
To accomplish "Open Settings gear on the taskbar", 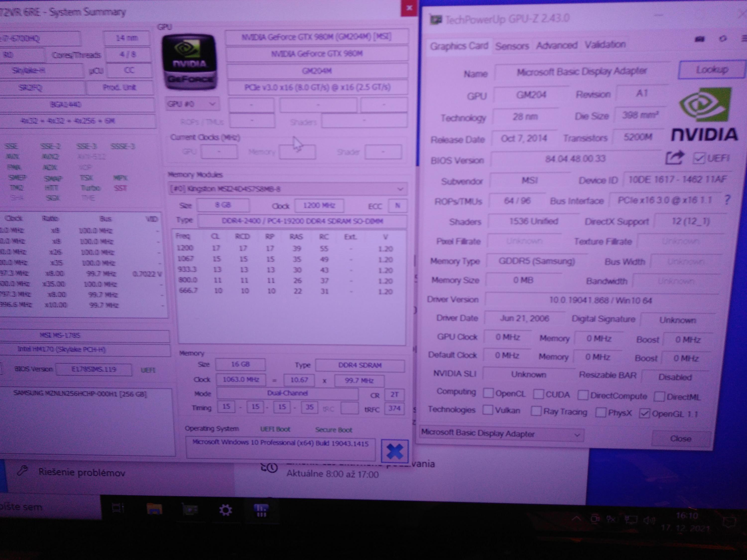I will pos(225,510).
